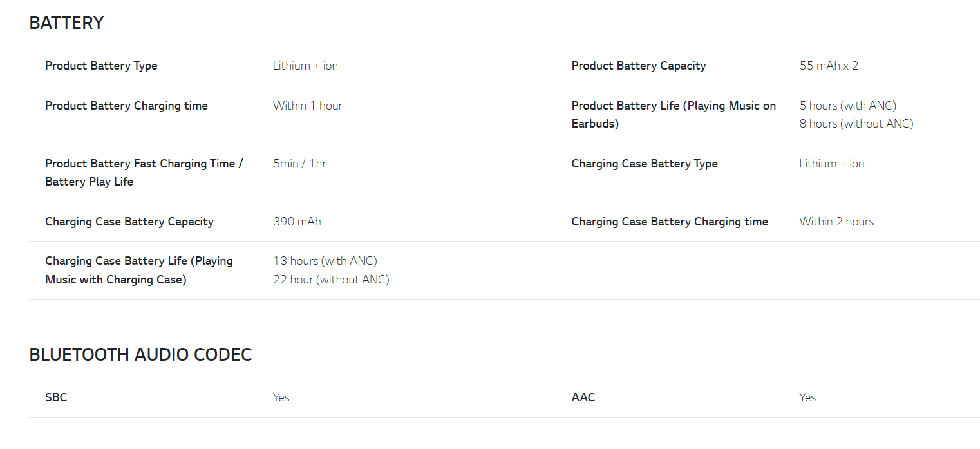Viewport: 980px width, 449px height.
Task: Select the SBC codec label
Action: [56, 397]
